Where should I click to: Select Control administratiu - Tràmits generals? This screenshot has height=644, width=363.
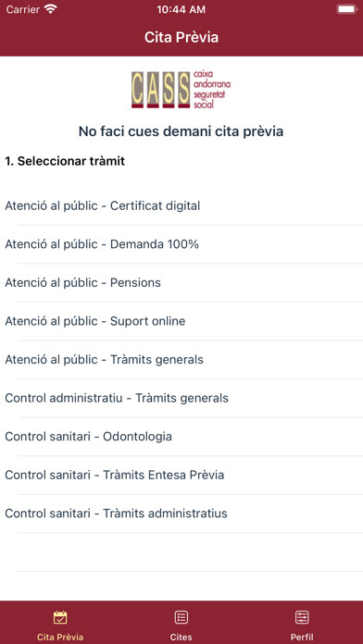point(181,399)
